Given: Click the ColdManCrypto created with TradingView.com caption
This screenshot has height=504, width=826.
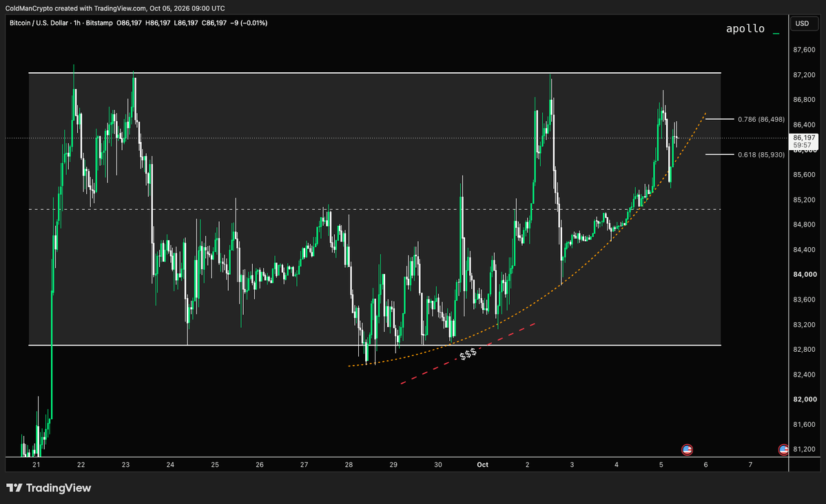Looking at the screenshot, I should pos(115,8).
